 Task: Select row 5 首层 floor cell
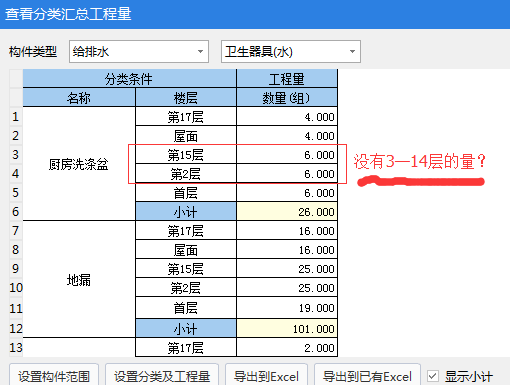click(186, 193)
